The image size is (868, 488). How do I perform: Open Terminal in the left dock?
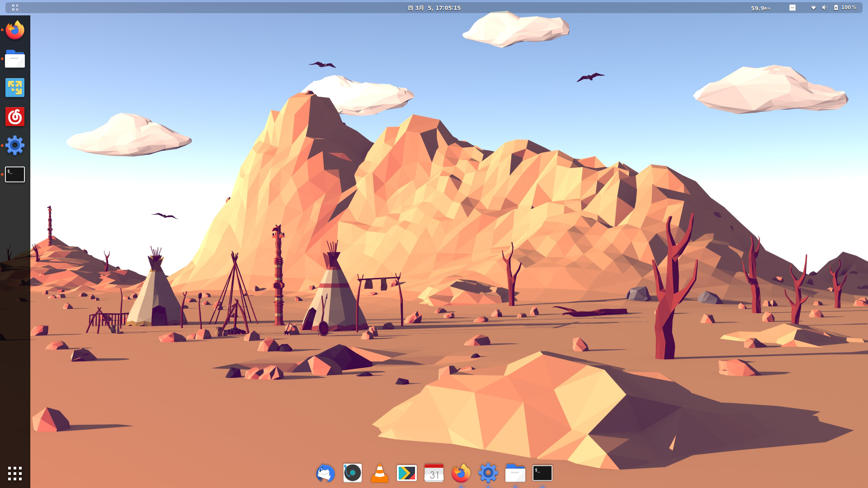[x=15, y=174]
